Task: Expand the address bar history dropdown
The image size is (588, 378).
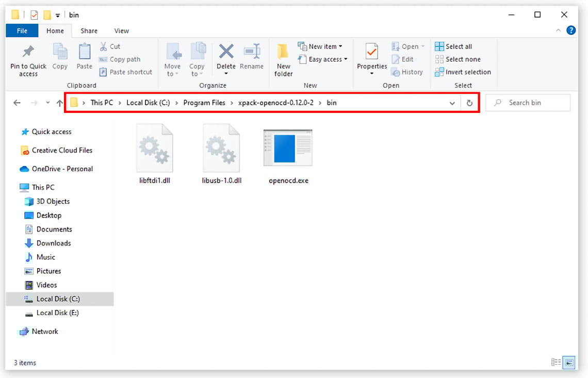Action: (x=452, y=103)
